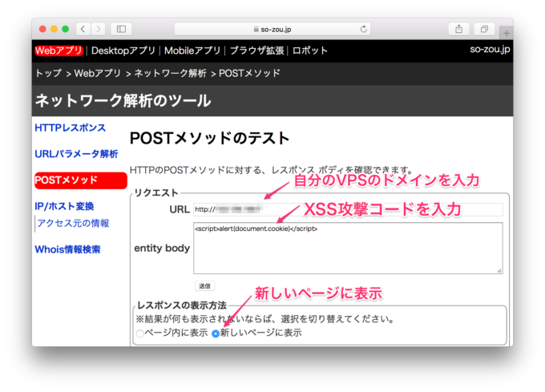Click the URL input field
The height and width of the screenshot is (392, 545).
tap(347, 209)
